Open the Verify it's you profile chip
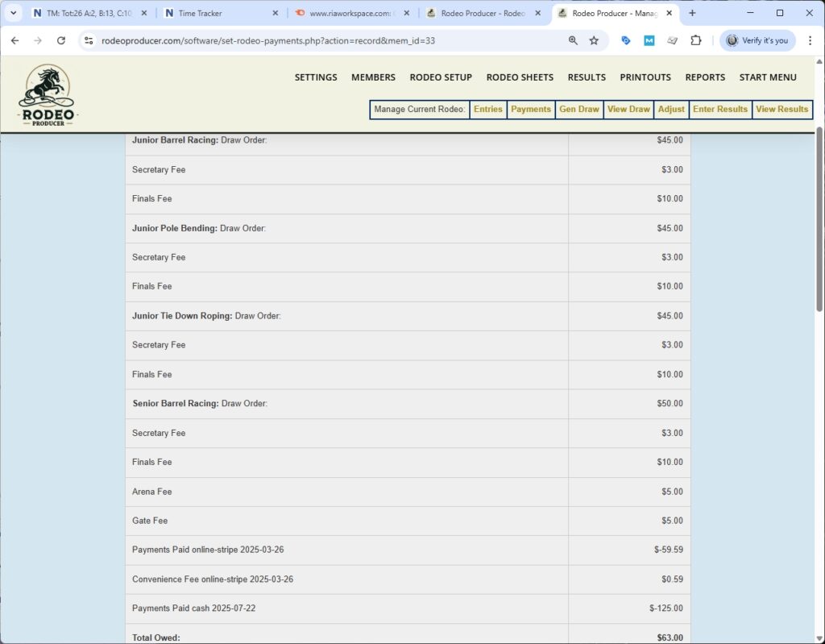The image size is (825, 644). click(x=757, y=40)
